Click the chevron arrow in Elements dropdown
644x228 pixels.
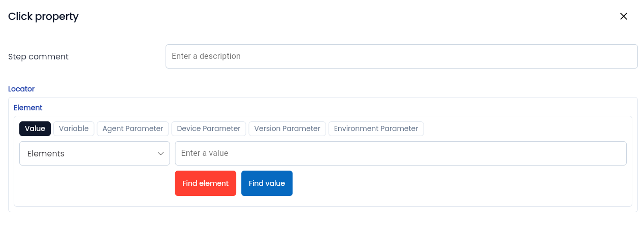tap(161, 153)
